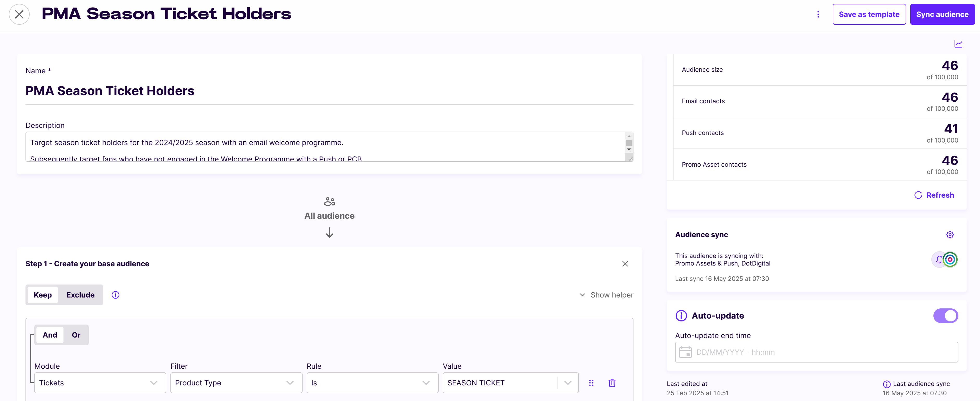980x401 pixels.
Task: Open the Filter dropdown showing Product Type
Action: coord(236,383)
